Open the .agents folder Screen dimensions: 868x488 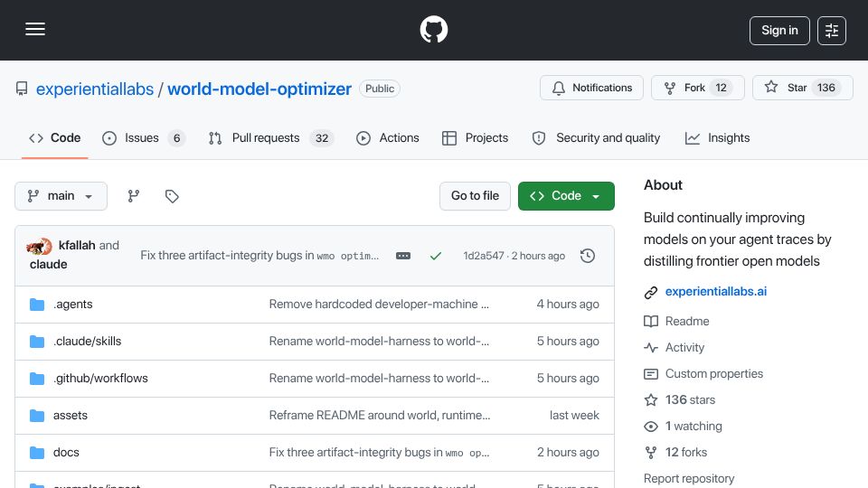[x=72, y=305]
